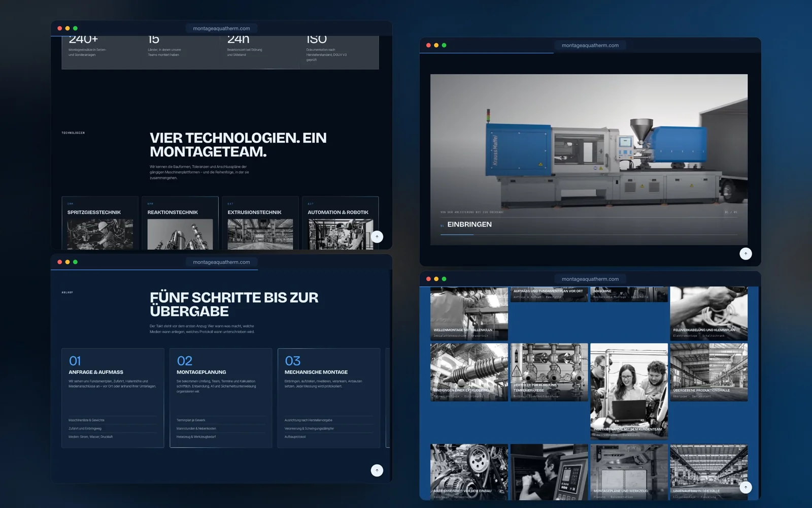This screenshot has height=508, width=812.
Task: Click the address bar of the photo gallery window
Action: [x=590, y=279]
